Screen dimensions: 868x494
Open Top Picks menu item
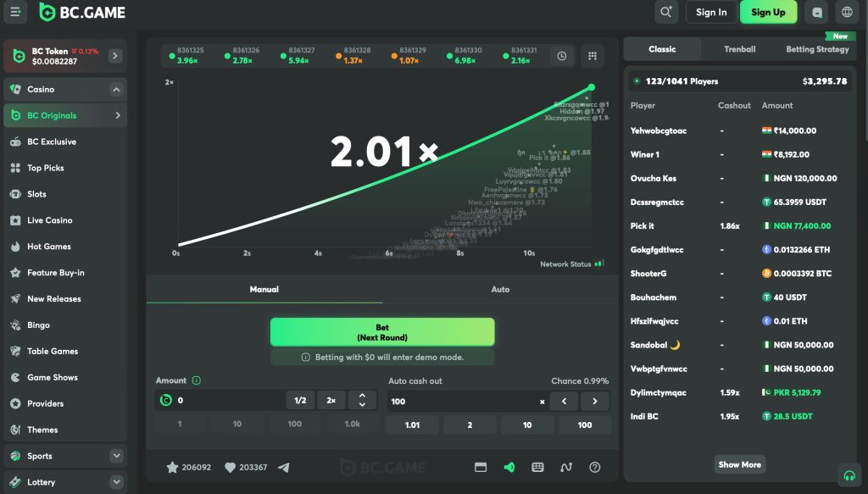tap(65, 168)
